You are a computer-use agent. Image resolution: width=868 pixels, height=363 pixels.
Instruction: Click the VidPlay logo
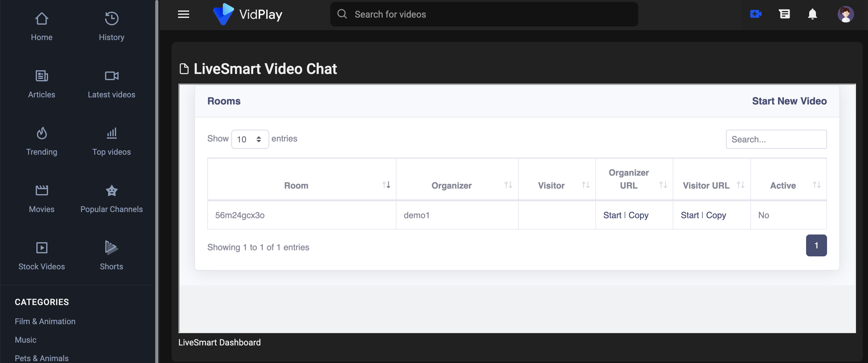pos(248,14)
